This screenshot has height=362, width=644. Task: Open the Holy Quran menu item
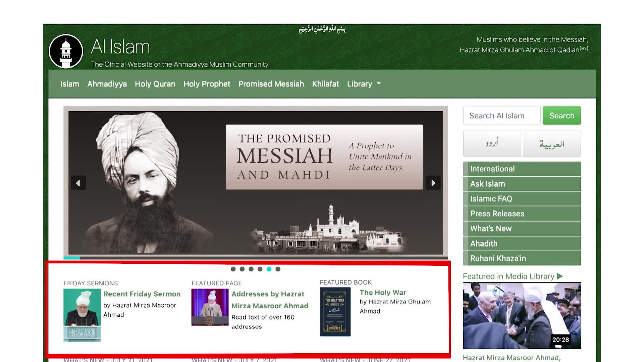pyautogui.click(x=155, y=84)
